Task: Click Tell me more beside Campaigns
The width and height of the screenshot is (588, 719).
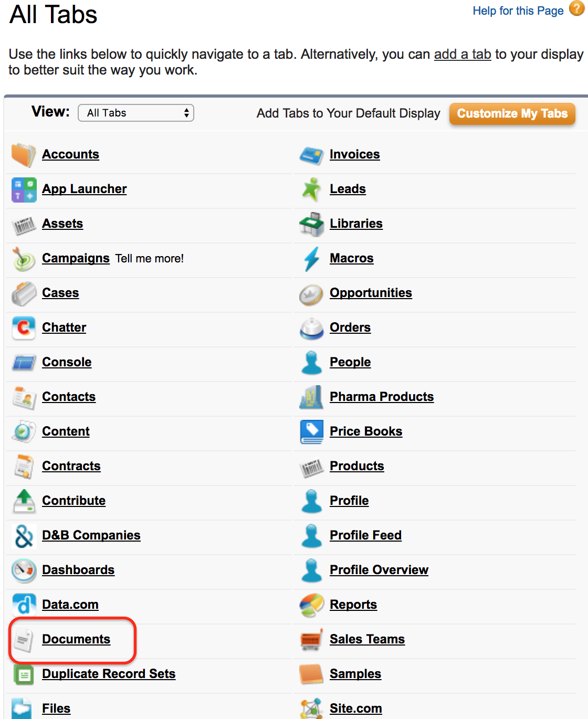Action: coord(150,258)
